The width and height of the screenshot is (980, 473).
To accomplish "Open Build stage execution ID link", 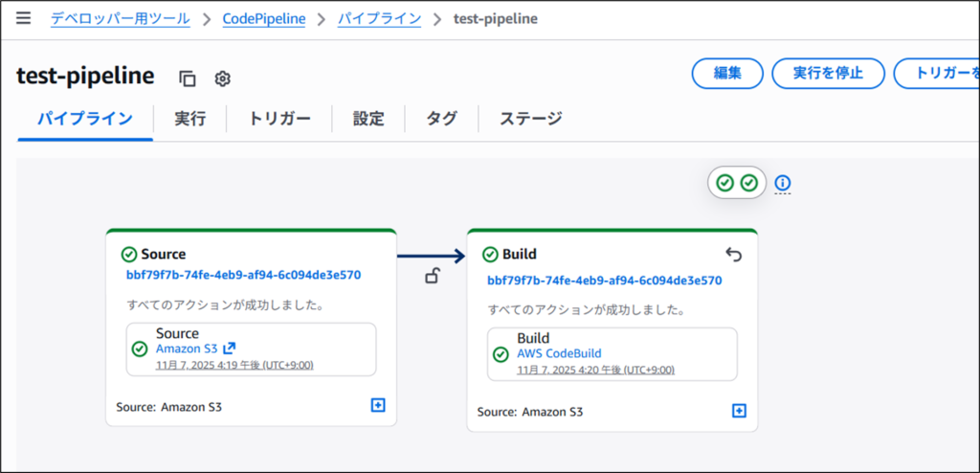I will click(604, 281).
